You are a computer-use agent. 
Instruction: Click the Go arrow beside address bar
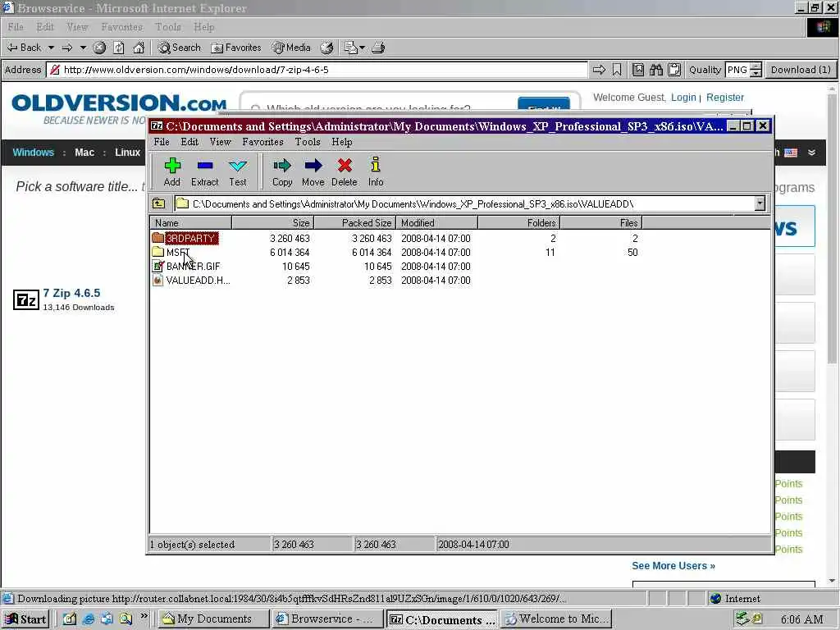(x=599, y=70)
